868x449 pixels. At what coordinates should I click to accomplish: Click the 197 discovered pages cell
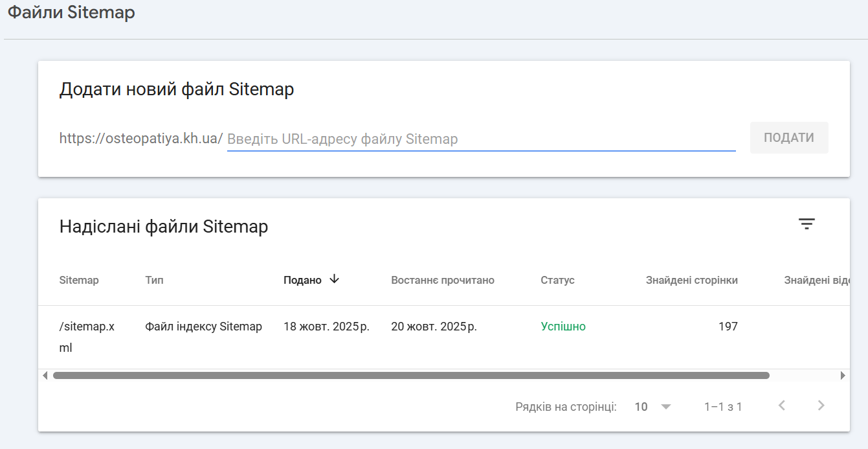tap(728, 327)
